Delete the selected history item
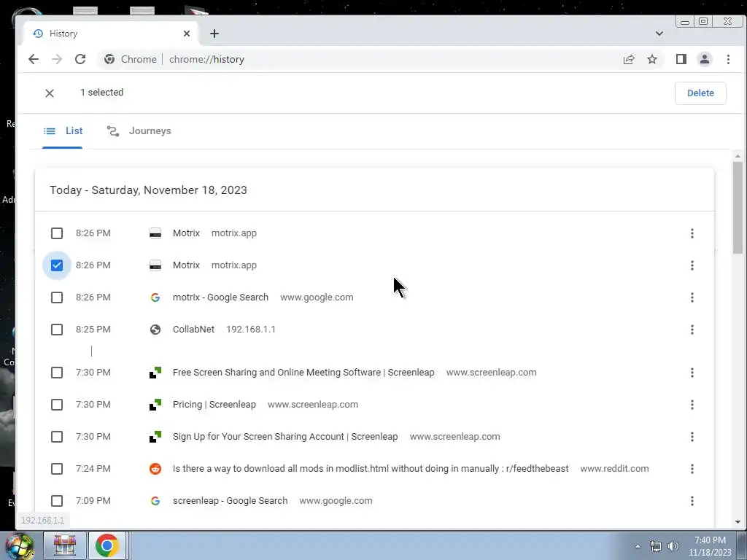This screenshot has height=560, width=747. (700, 93)
